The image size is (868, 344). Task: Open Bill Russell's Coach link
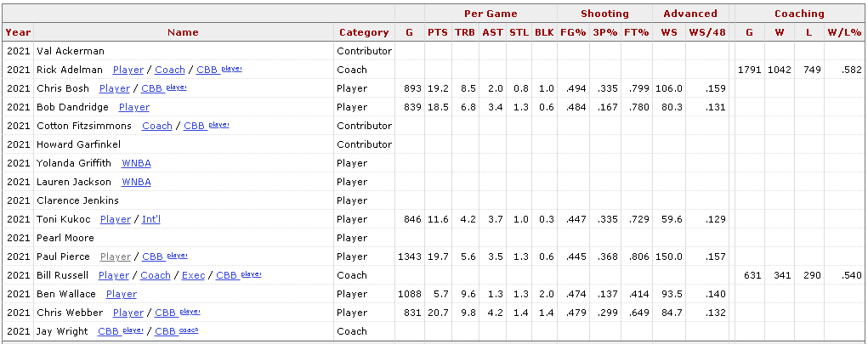click(x=156, y=275)
